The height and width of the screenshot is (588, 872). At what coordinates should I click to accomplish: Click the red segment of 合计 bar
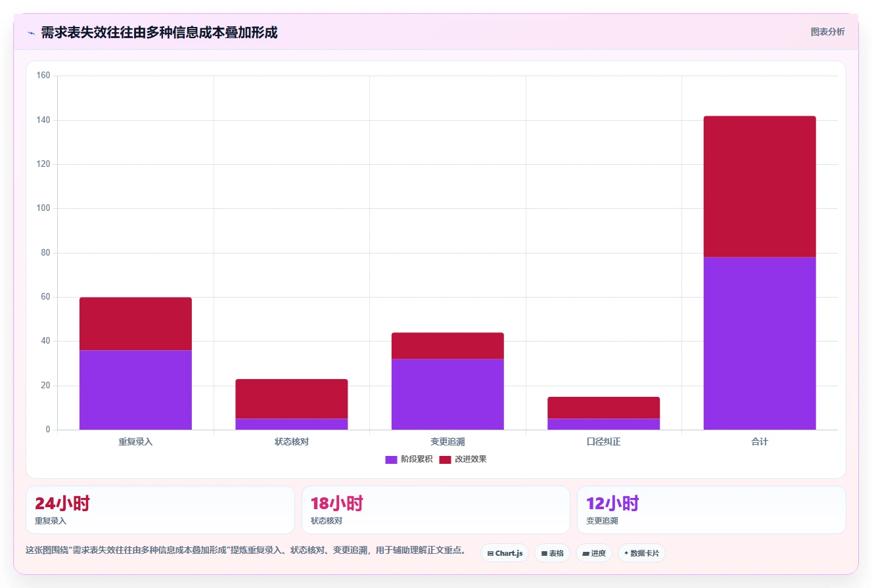(760, 187)
